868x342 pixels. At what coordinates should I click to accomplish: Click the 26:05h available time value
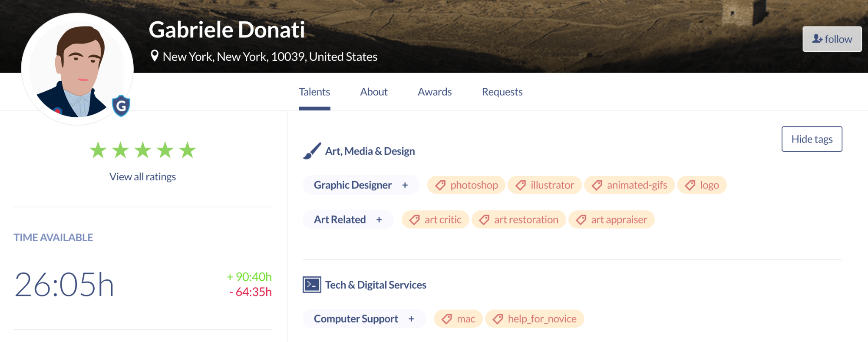(64, 285)
